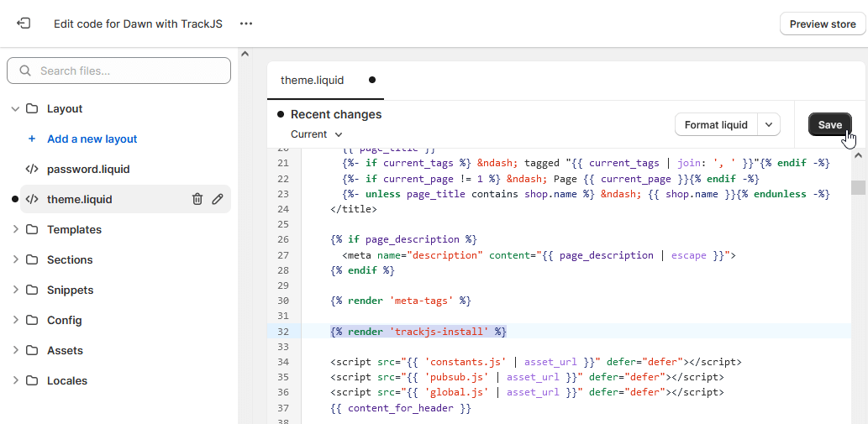This screenshot has width=868, height=424.
Task: Click the Preview store button
Action: pyautogui.click(x=822, y=24)
